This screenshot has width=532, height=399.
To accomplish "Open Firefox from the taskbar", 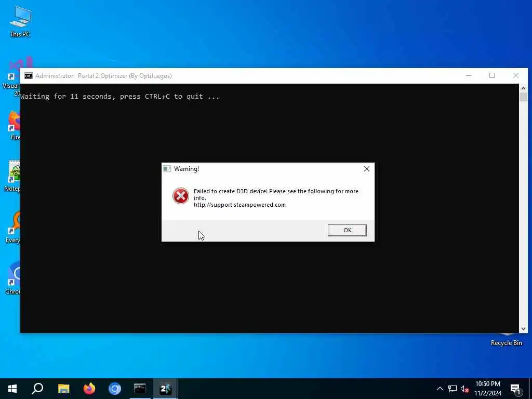I will point(89,389).
